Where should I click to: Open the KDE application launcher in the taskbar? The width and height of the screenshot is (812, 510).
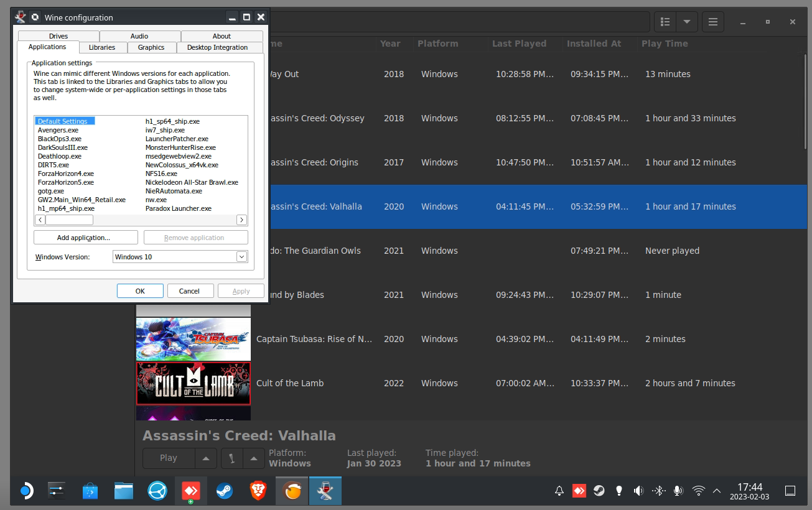pos(26,491)
